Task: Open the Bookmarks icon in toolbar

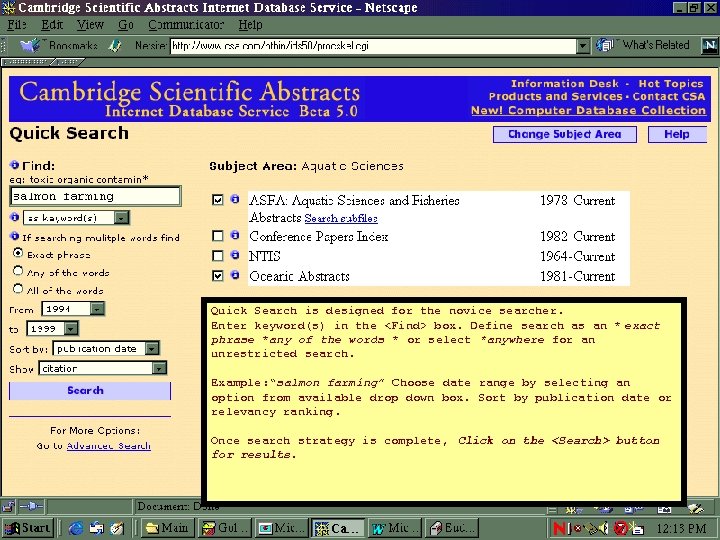Action: point(30,45)
